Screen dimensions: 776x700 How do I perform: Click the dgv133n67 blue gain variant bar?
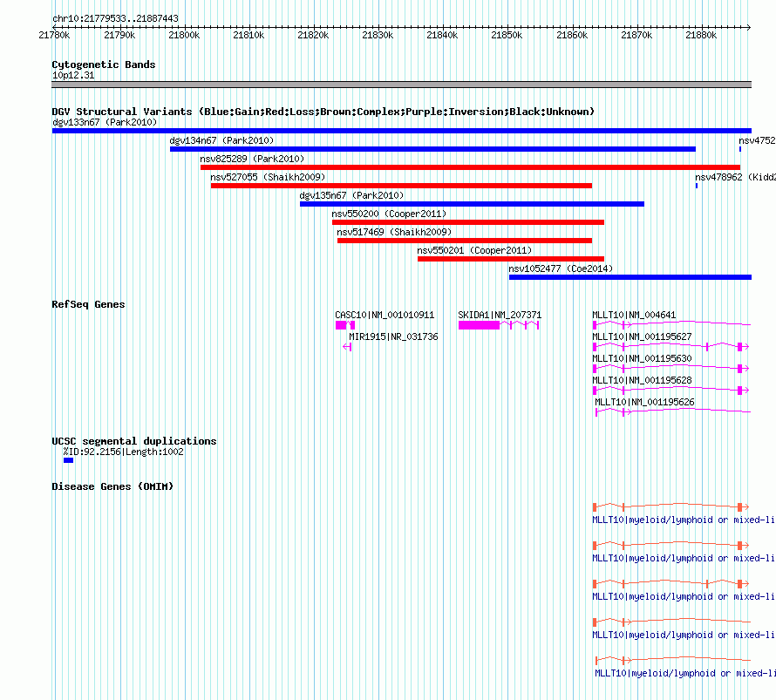401,131
